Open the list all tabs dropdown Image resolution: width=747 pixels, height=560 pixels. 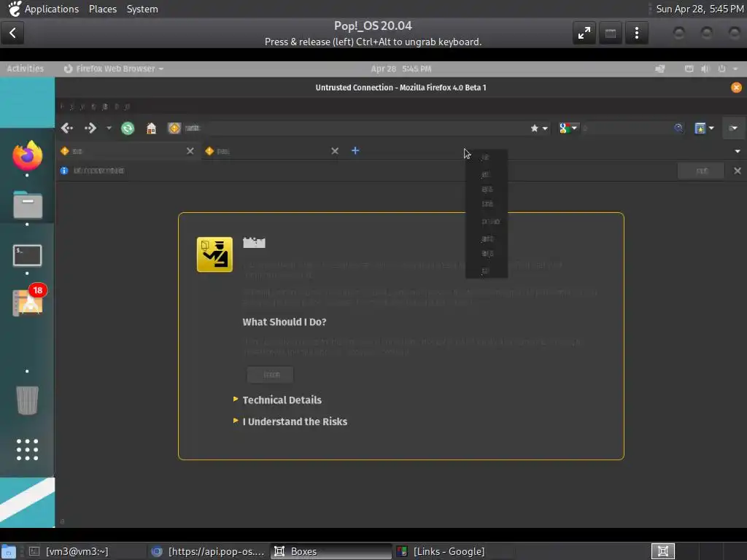[x=738, y=152]
